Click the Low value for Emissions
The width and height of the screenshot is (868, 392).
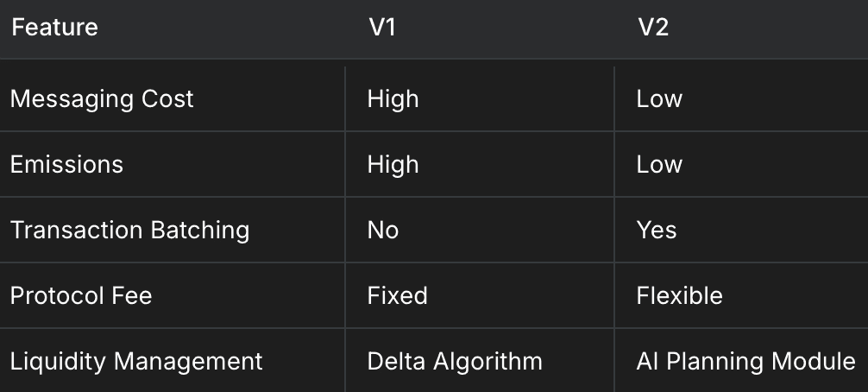pos(659,164)
